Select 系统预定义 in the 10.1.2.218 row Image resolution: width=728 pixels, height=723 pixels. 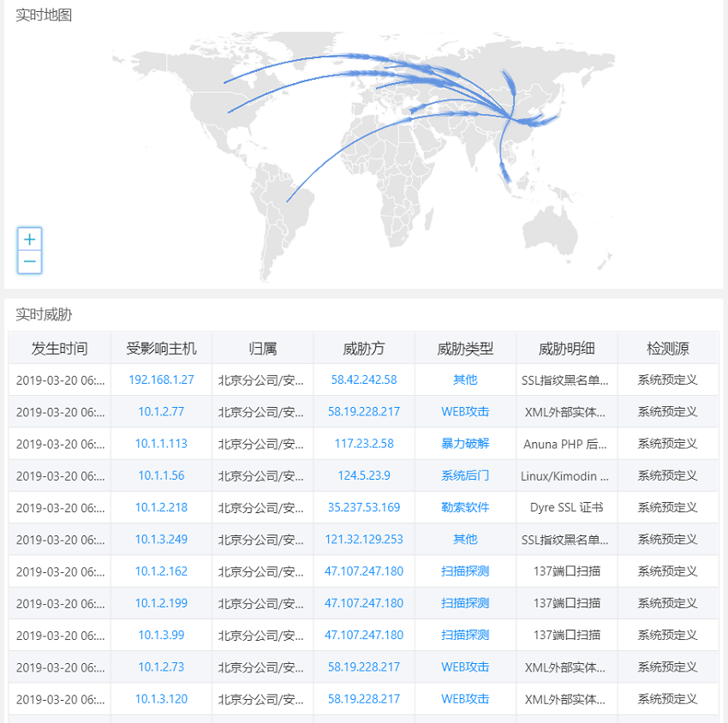point(668,507)
